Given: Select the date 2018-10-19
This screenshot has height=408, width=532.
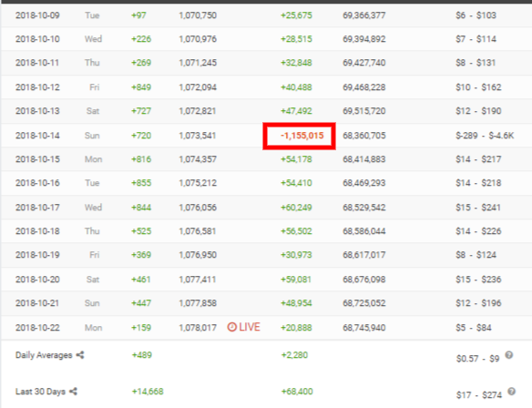Looking at the screenshot, I should 37,255.
